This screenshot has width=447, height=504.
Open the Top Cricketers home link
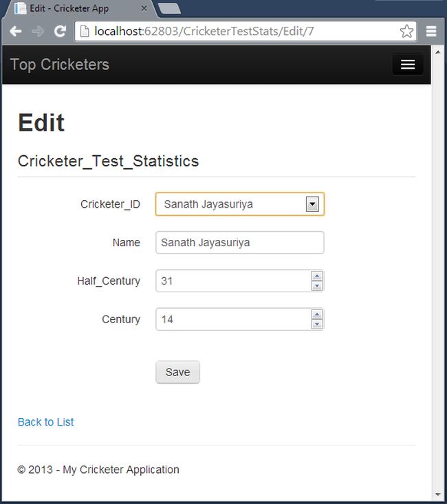(x=60, y=65)
